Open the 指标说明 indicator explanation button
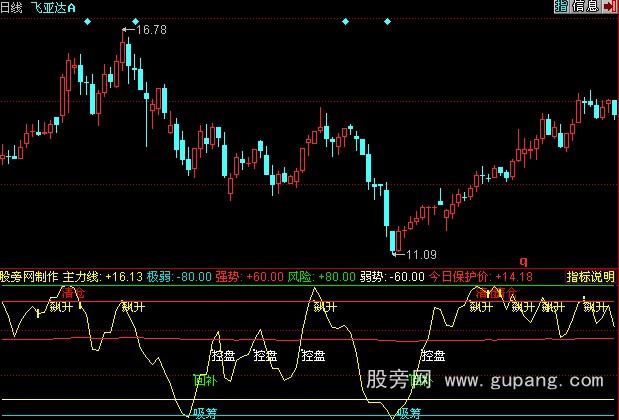 (591, 276)
